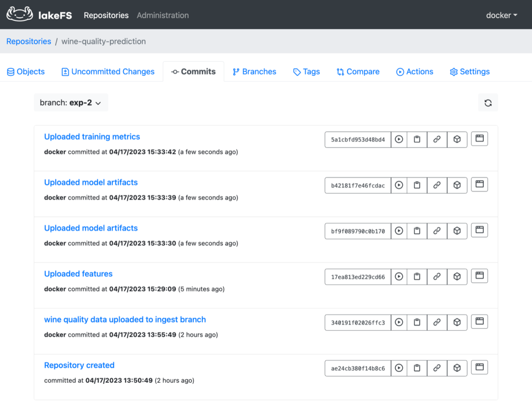Click commit ID 17ea813ed229cd66
This screenshot has height=419, width=532.
pyautogui.click(x=358, y=277)
